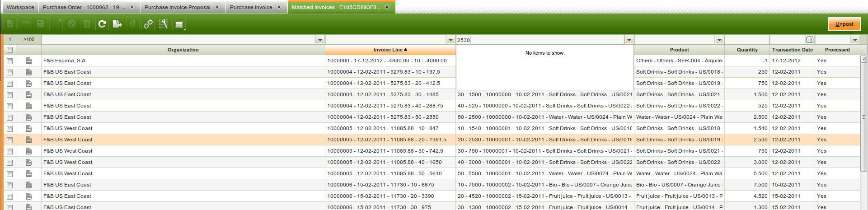The width and height of the screenshot is (868, 210).
Task: Open the wrench Customize form icon
Action: pos(164,24)
